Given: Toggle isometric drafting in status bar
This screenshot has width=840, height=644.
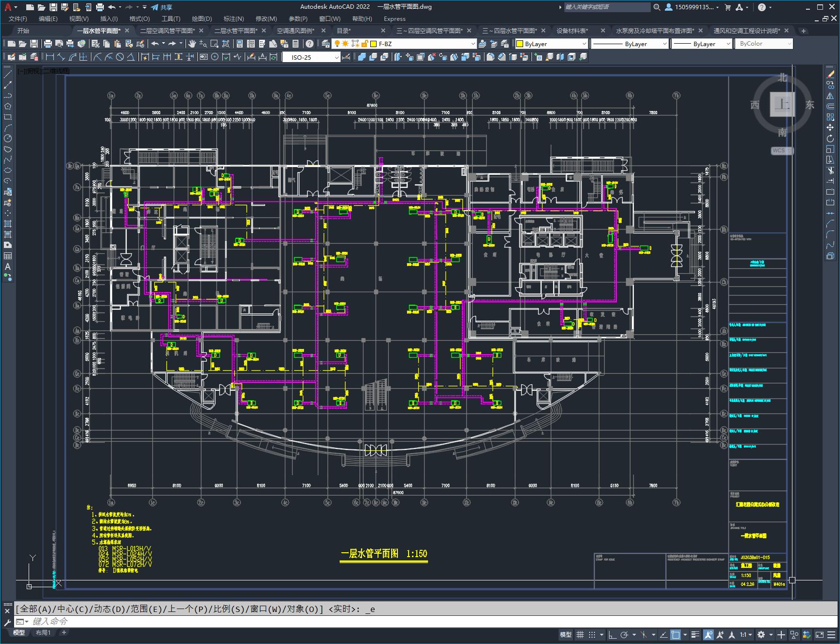Looking at the screenshot, I should point(644,634).
